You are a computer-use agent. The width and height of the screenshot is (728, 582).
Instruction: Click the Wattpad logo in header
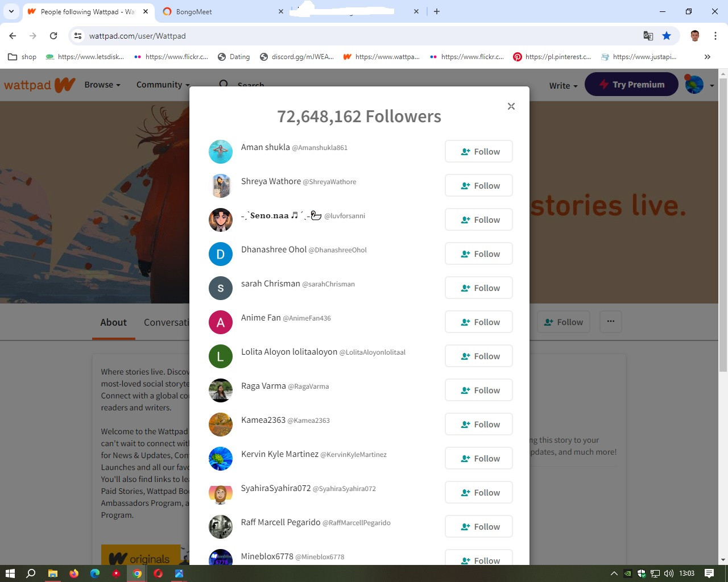coord(40,85)
